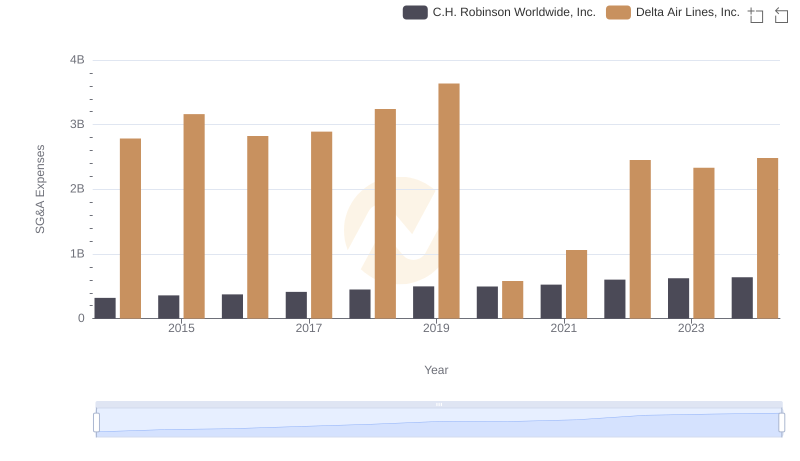Click the tan Delta Air Lines legend swatch

point(618,12)
